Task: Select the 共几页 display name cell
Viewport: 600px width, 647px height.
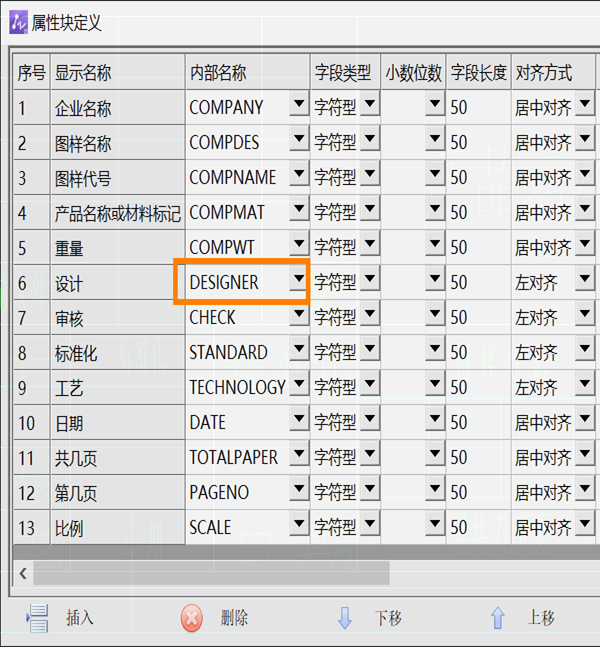Action: click(x=118, y=458)
